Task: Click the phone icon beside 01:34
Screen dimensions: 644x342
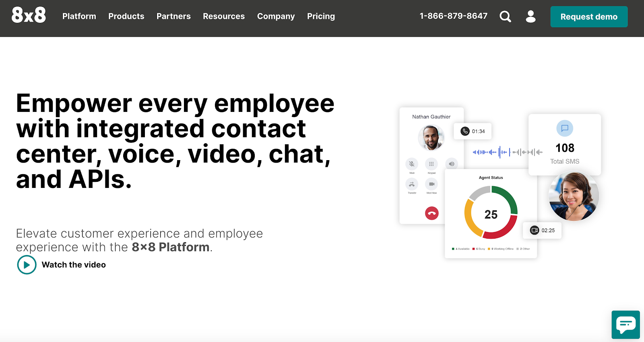Action: click(x=465, y=131)
